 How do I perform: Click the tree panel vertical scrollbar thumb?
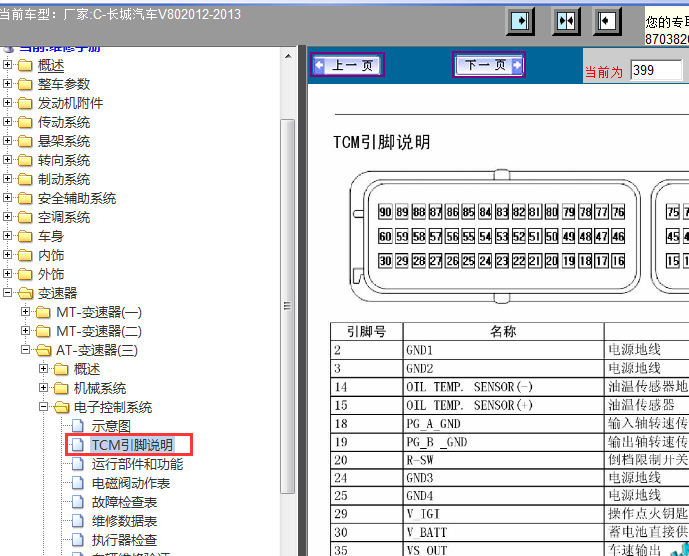click(288, 306)
